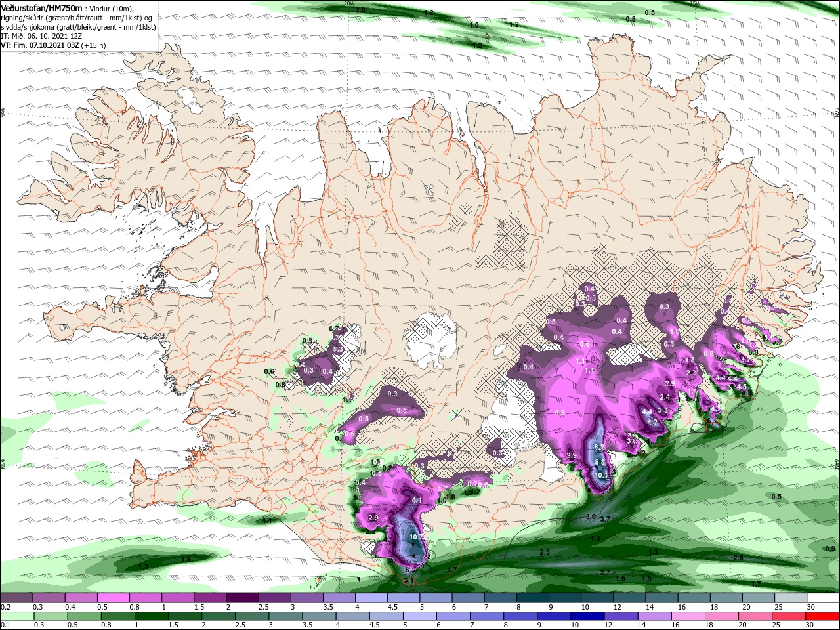The width and height of the screenshot is (840, 630).
Task: Click the 15W longitude label at the top
Action: [x=696, y=3]
